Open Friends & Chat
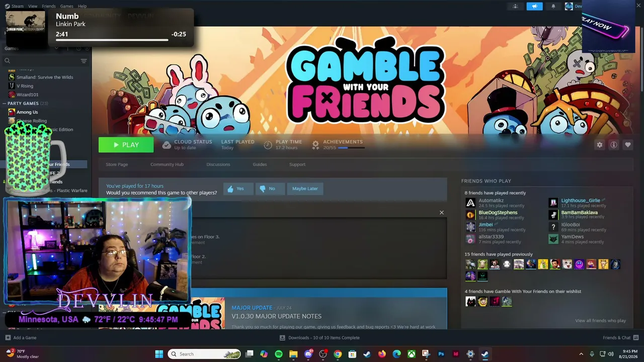 click(x=621, y=338)
